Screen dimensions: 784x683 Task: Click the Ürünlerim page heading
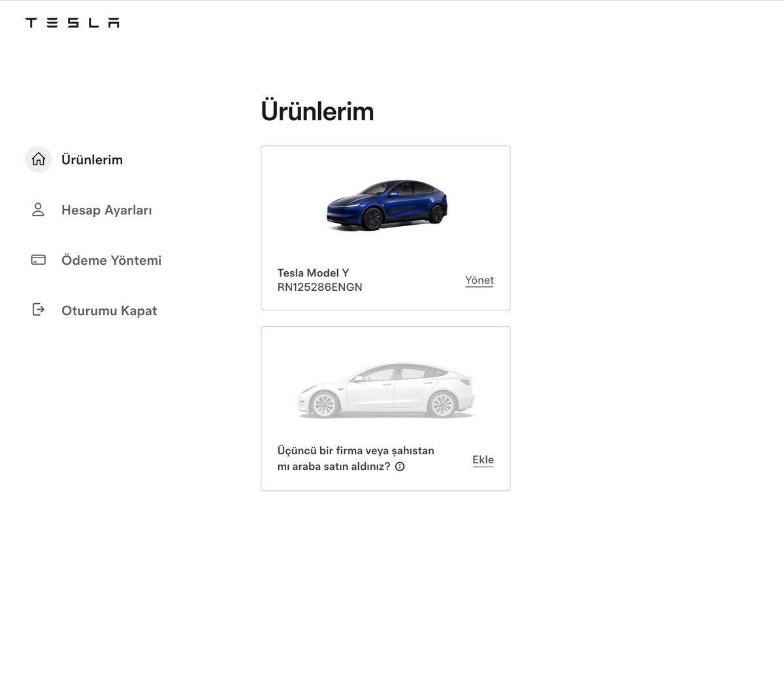tap(318, 111)
